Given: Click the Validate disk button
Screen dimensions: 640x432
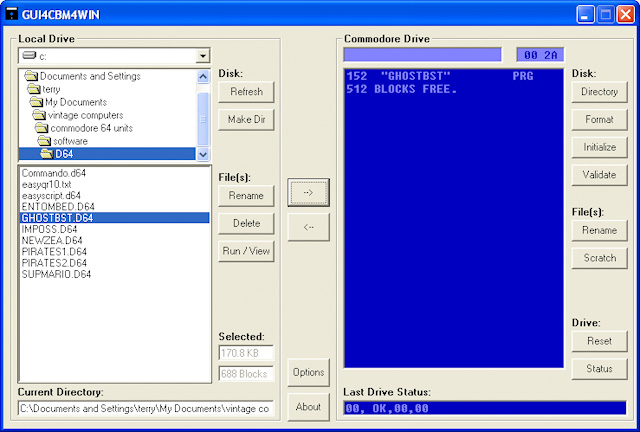Looking at the screenshot, I should pos(599,175).
